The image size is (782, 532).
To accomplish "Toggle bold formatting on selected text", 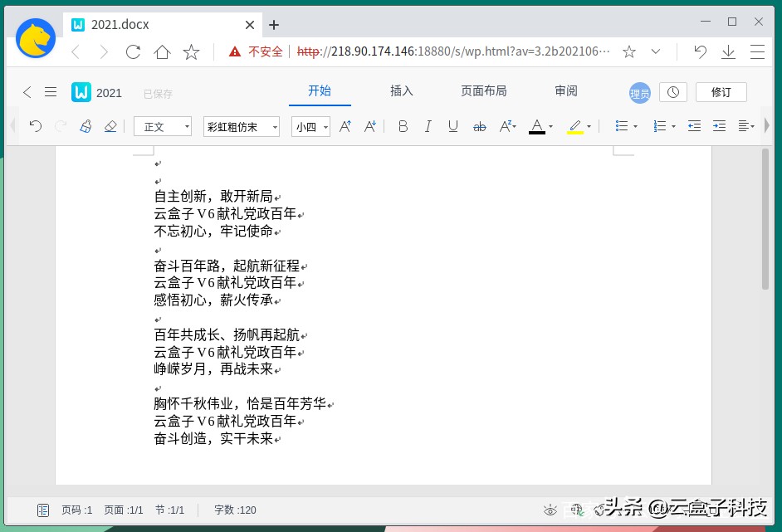I will coord(403,126).
